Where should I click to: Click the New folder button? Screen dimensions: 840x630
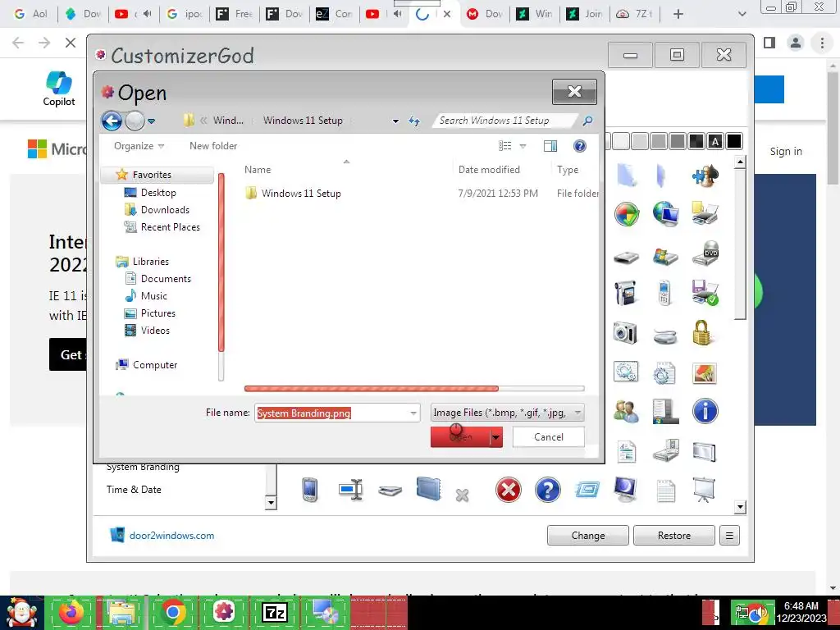pyautogui.click(x=213, y=146)
